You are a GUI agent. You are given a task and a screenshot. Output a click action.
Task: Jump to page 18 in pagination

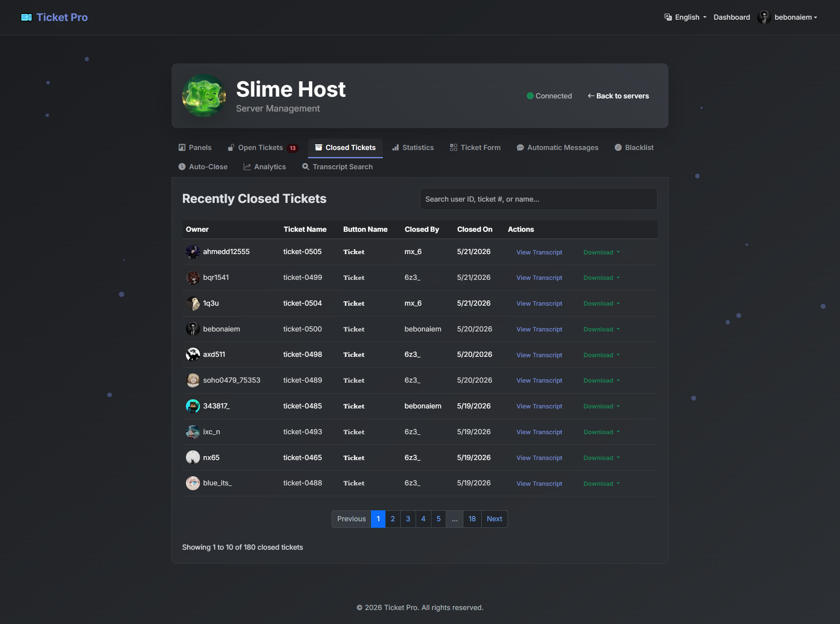472,519
